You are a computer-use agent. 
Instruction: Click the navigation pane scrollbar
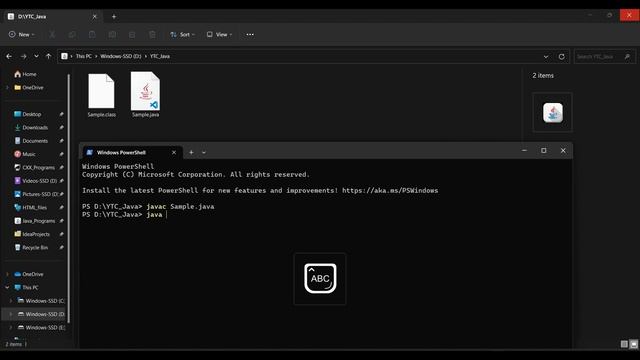[69, 198]
